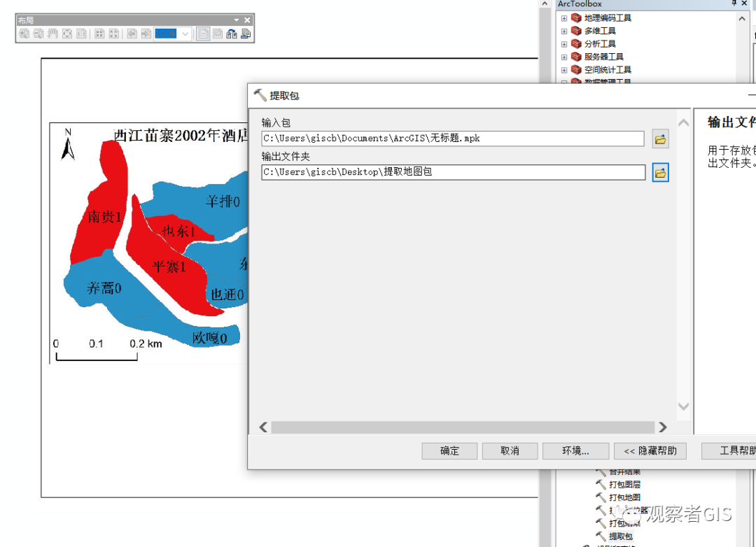This screenshot has width=756, height=547.
Task: Click the horizontal scrollbar track in dialog
Action: click(x=463, y=427)
